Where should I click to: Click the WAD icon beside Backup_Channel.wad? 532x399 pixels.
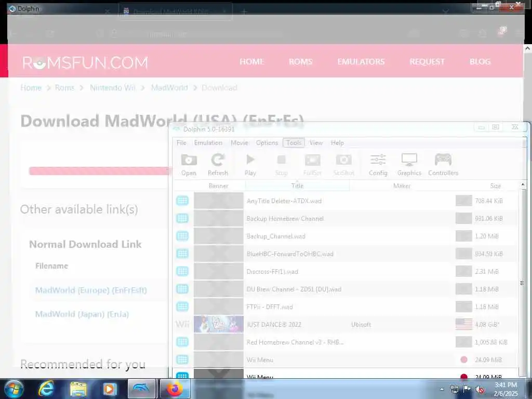click(x=182, y=236)
